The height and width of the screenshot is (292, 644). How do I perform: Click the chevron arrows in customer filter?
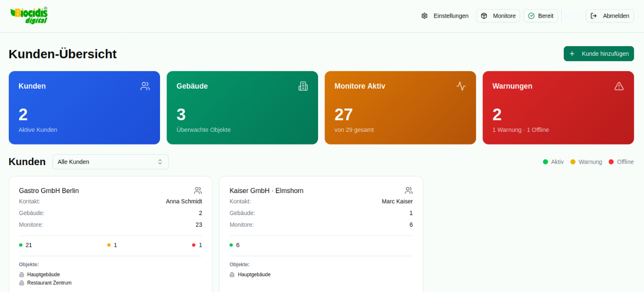coord(160,162)
